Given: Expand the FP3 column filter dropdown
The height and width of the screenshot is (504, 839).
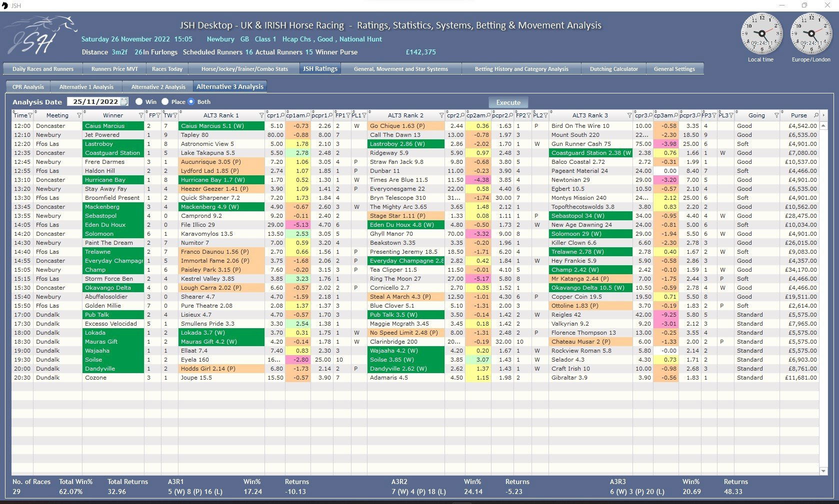Looking at the screenshot, I should pyautogui.click(x=714, y=115).
